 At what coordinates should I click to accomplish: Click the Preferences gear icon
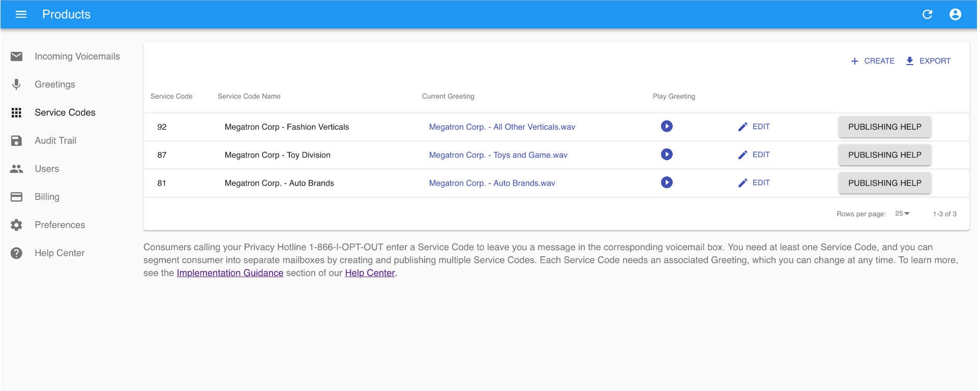[x=16, y=225]
